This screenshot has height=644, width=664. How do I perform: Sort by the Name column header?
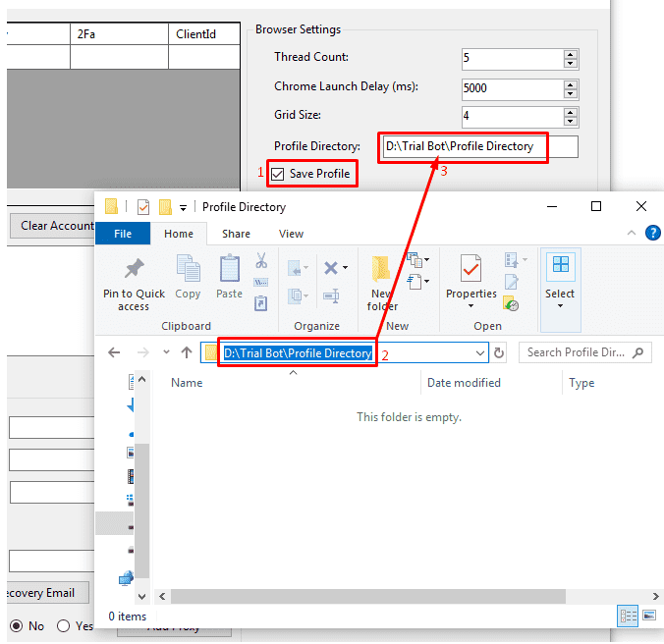pyautogui.click(x=187, y=383)
